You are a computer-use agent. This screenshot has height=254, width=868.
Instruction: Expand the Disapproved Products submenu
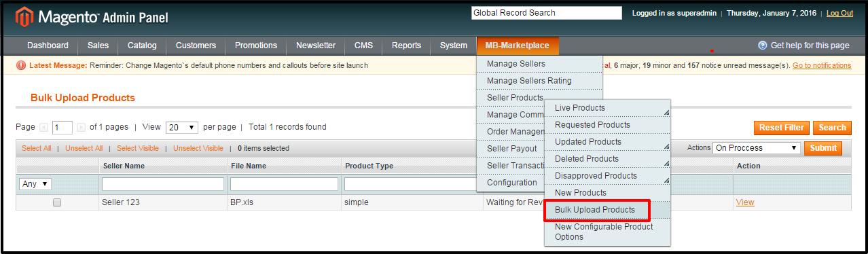coord(667,180)
